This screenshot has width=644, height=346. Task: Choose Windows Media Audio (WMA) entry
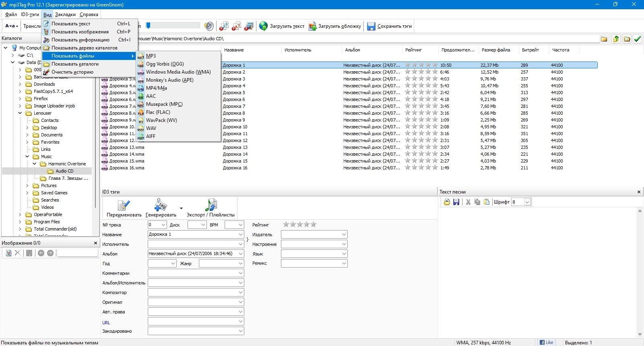[179, 72]
